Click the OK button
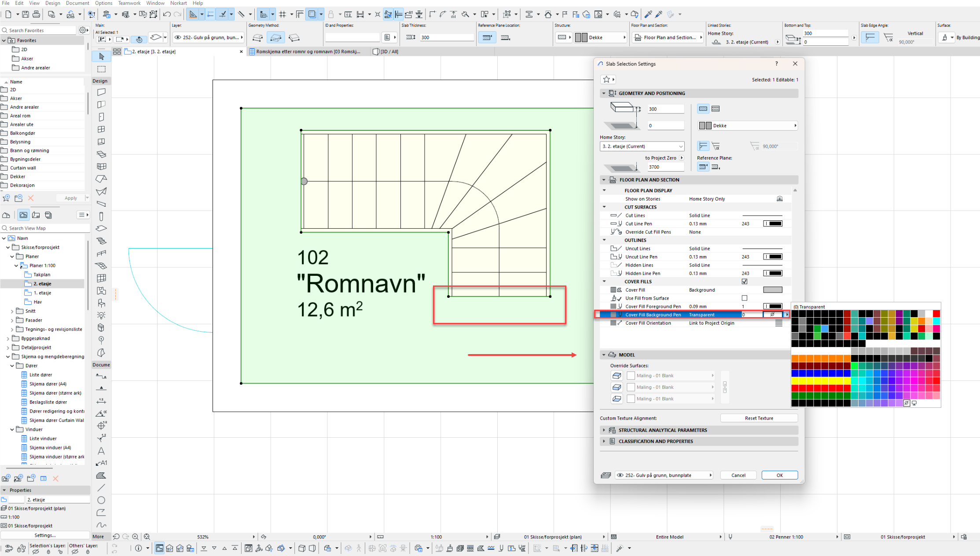This screenshot has height=556, width=980. click(x=779, y=475)
